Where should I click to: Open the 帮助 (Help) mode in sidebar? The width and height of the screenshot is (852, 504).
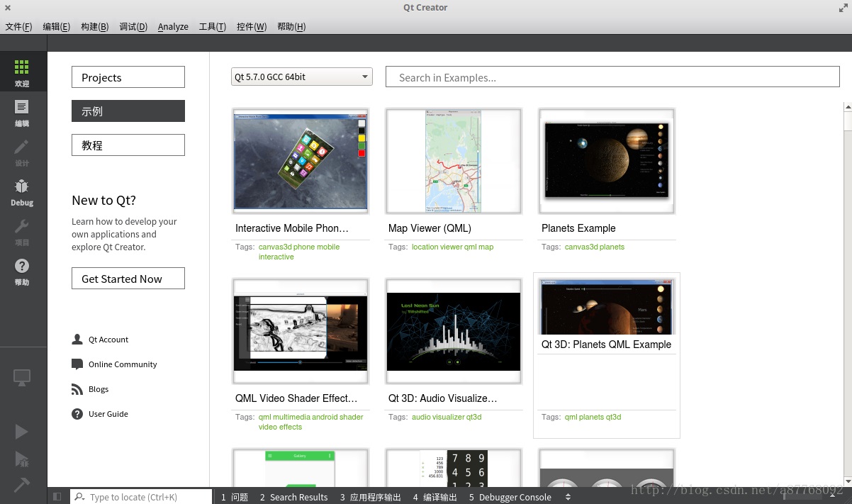tap(22, 271)
